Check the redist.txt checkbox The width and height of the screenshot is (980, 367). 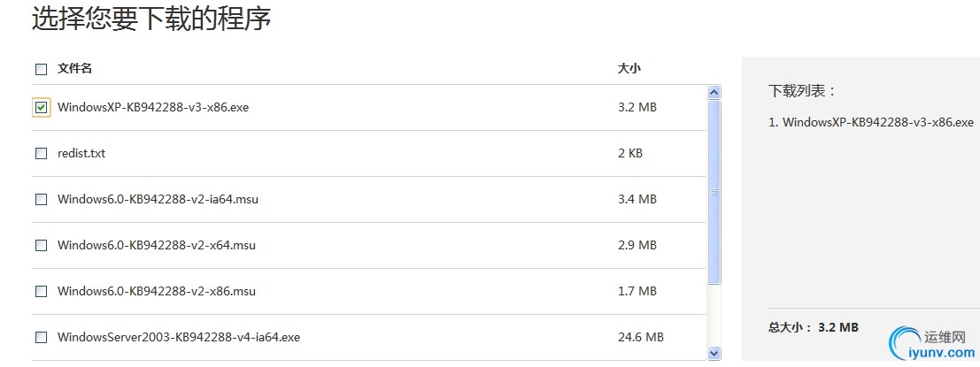41,153
